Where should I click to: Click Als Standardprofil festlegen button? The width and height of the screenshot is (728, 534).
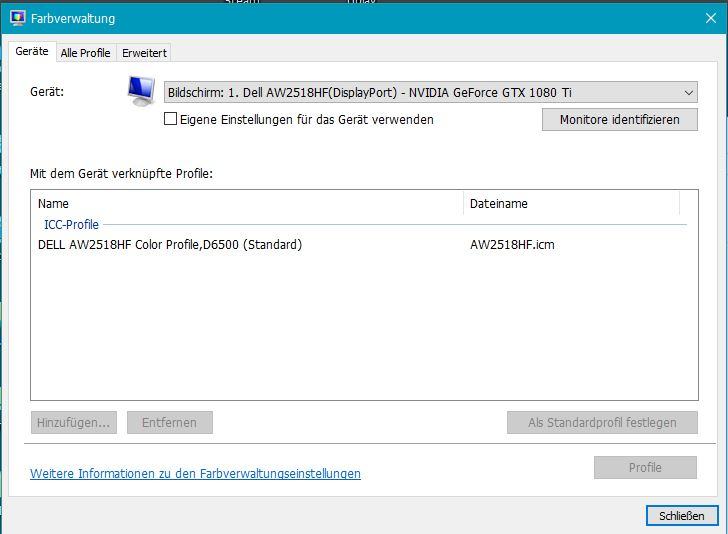[602, 423]
